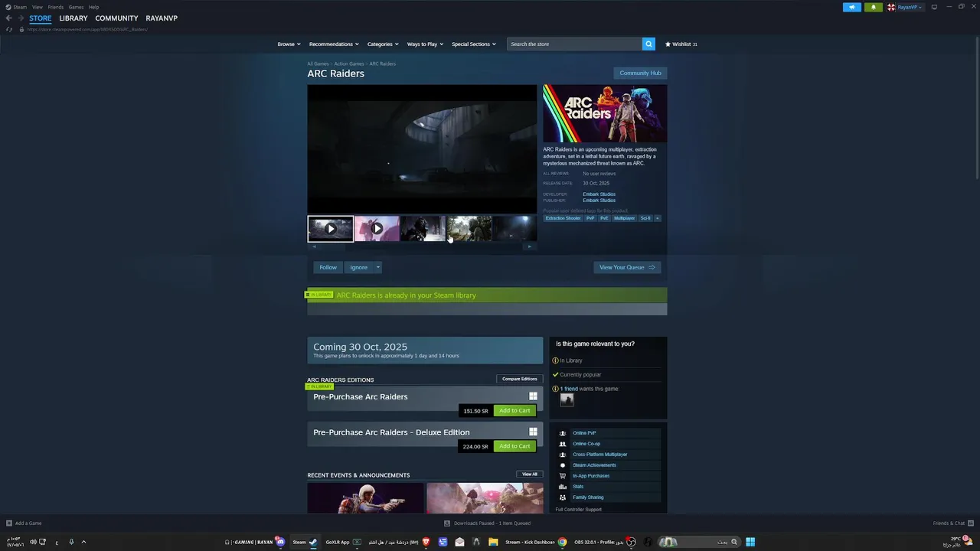Switch to the LIBRARY tab
This screenshot has width=980, height=551.
[73, 18]
